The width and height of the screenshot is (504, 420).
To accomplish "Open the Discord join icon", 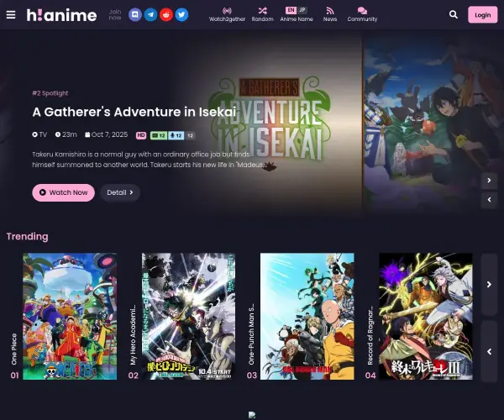I will (x=135, y=15).
